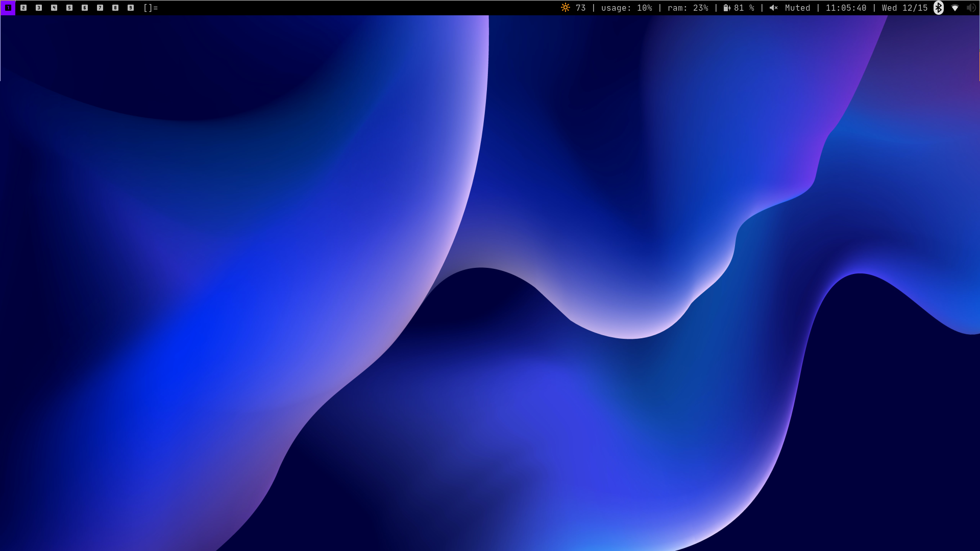Switch to workspace tag 7
Screen dimensions: 980x551
(x=100, y=8)
